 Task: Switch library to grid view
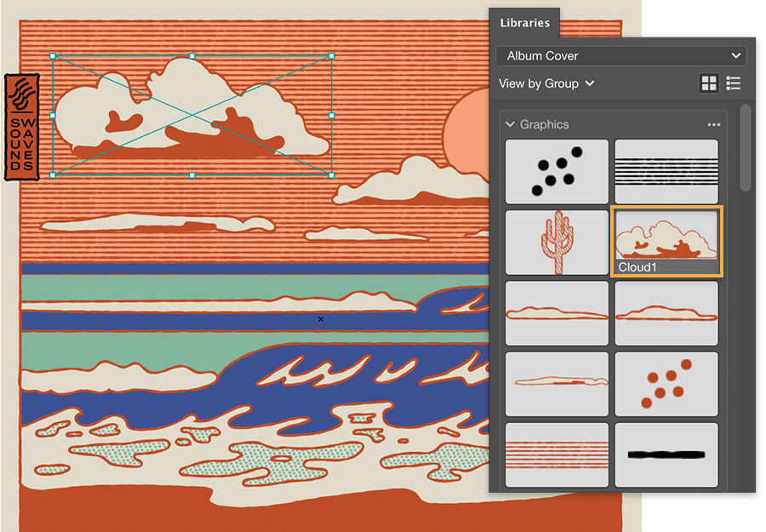[710, 83]
